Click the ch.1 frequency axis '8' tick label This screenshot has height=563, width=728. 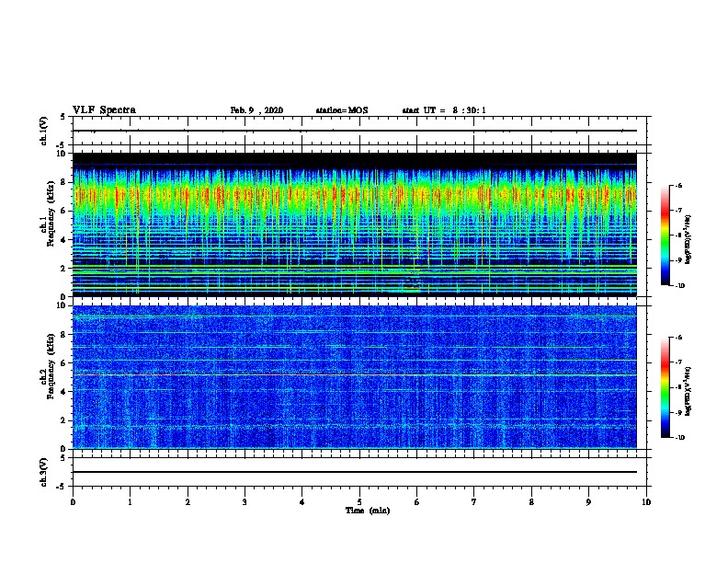pyautogui.click(x=63, y=182)
